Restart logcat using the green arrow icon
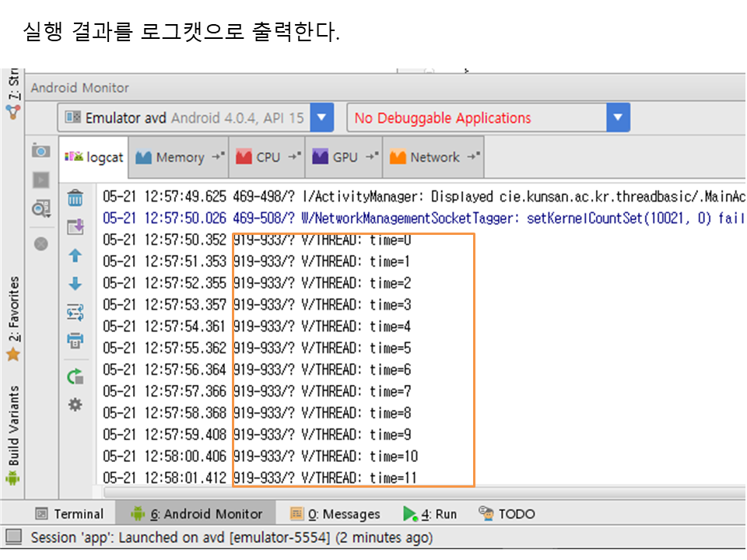 pyautogui.click(x=75, y=376)
